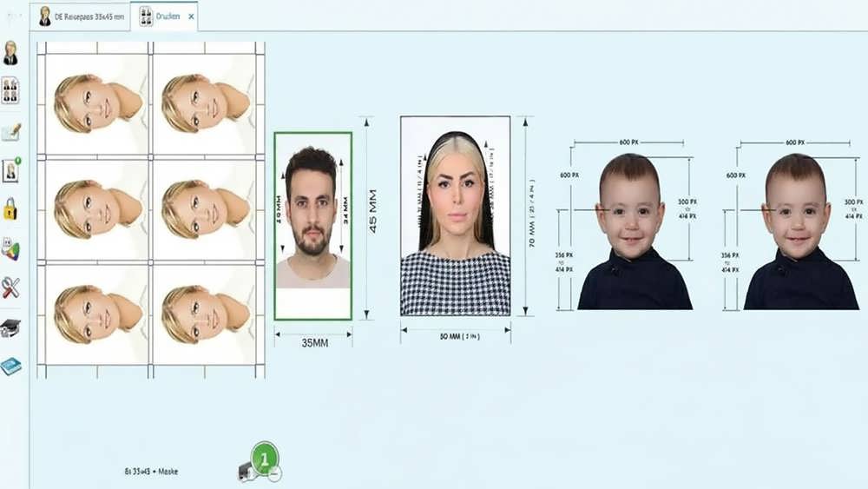Open the multi-photo sheet icon in sidebar
The height and width of the screenshot is (489, 868).
coord(10,90)
